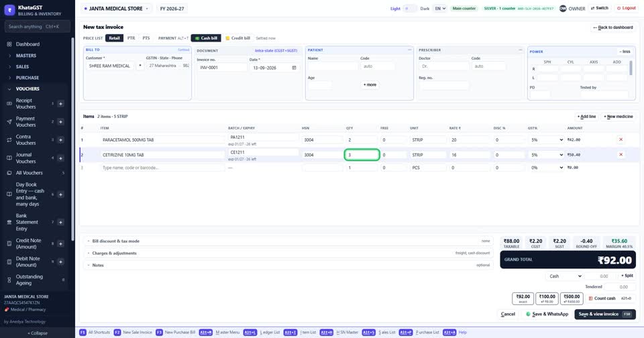This screenshot has height=338, width=644.
Task: Open GST% dropdown on the empty third row
Action: tap(547, 168)
